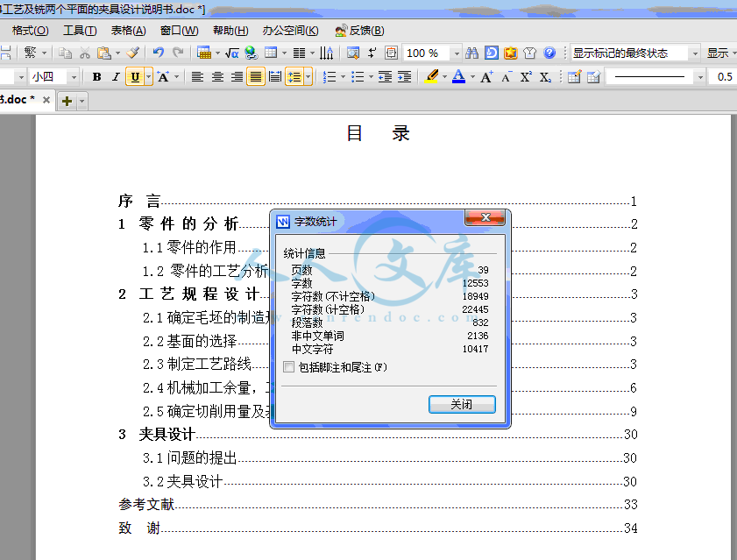This screenshot has width=737, height=560.
Task: Increase the paragraph indent
Action: (404, 76)
